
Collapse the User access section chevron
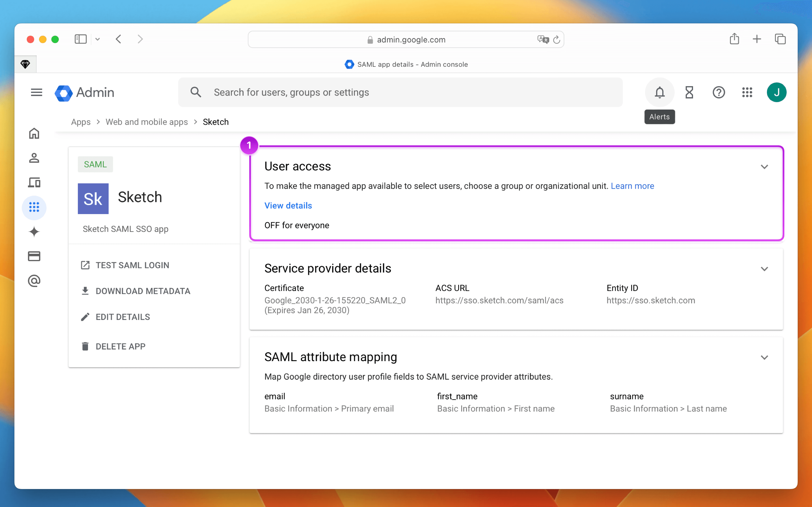click(x=764, y=167)
